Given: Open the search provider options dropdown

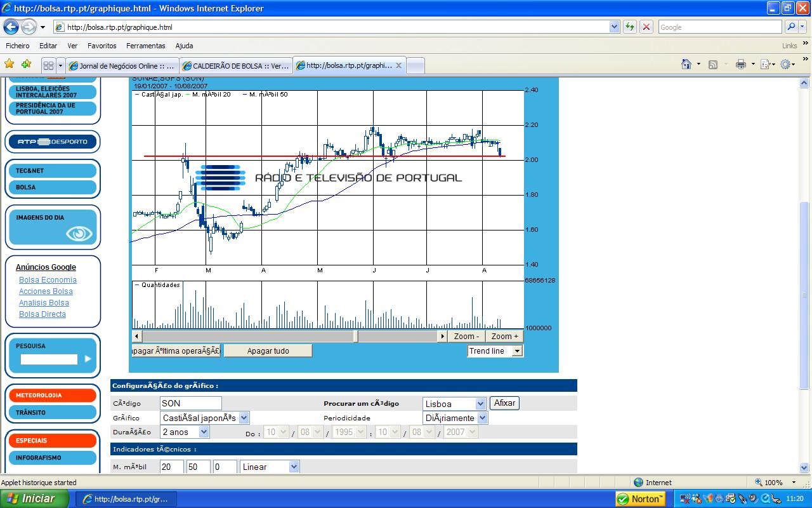Looking at the screenshot, I should [x=802, y=27].
